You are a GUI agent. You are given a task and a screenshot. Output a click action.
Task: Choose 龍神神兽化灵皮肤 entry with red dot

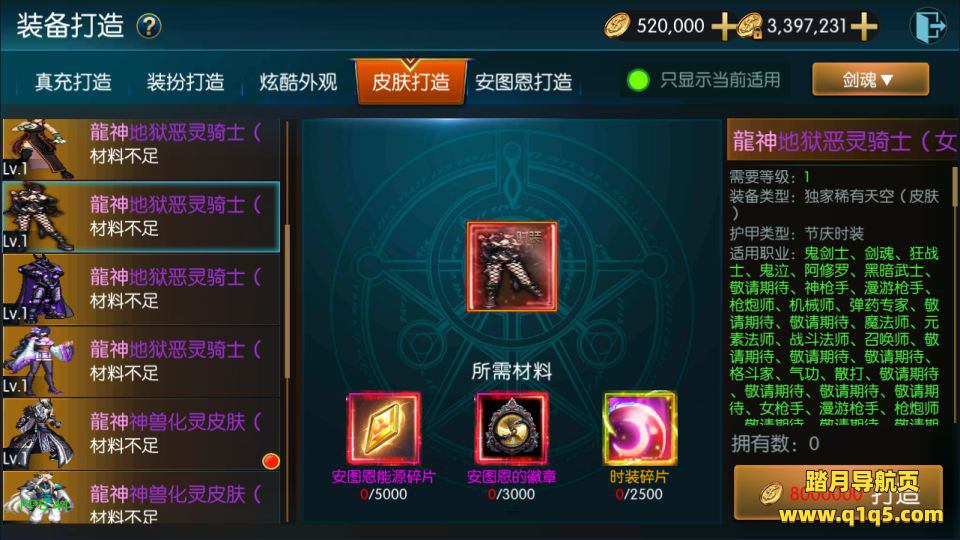[x=141, y=433]
